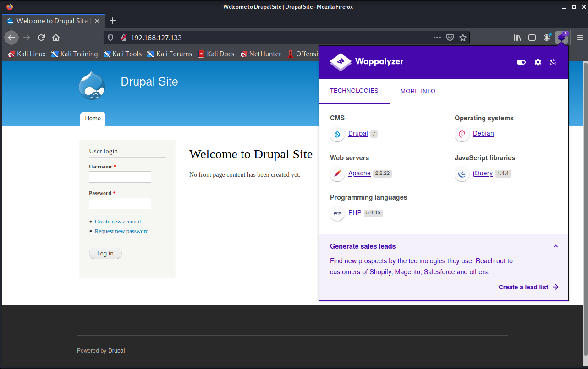The width and height of the screenshot is (588, 369).
Task: Open Wappalyzer settings gear
Action: pos(538,62)
